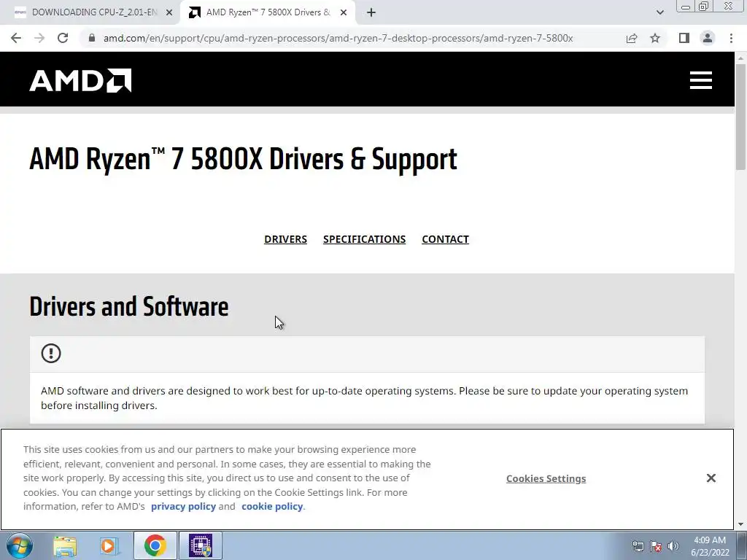Open the Windows Start menu
This screenshot has height=560, width=747.
(x=19, y=545)
